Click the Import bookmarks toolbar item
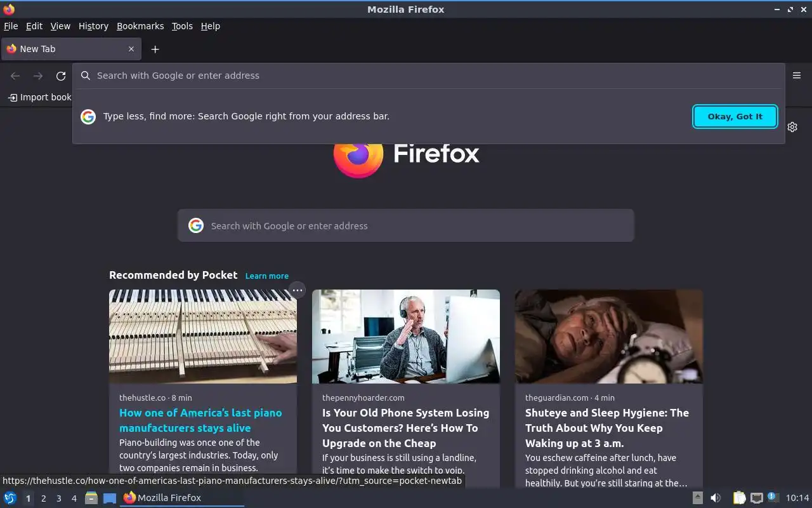 click(x=41, y=97)
